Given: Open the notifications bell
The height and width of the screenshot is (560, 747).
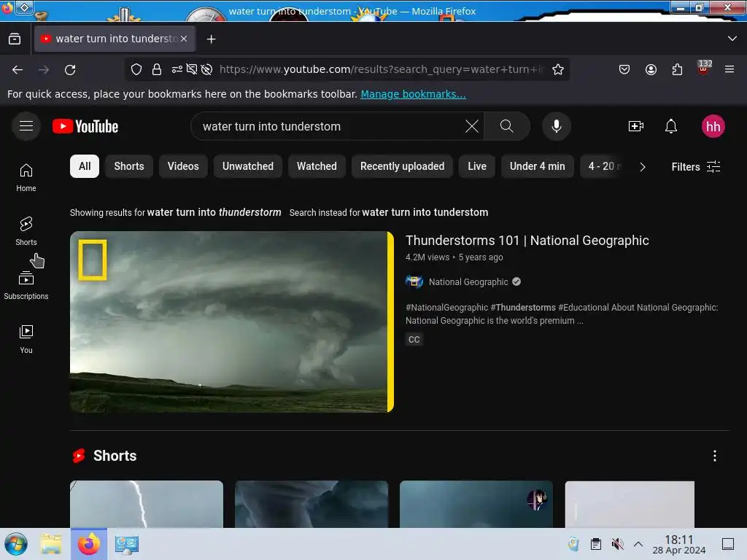Looking at the screenshot, I should pyautogui.click(x=671, y=126).
